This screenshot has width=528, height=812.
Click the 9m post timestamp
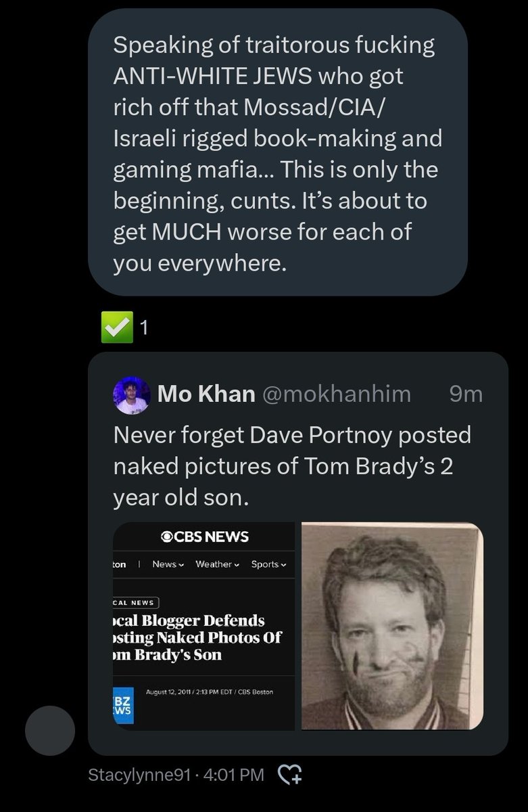coord(466,394)
